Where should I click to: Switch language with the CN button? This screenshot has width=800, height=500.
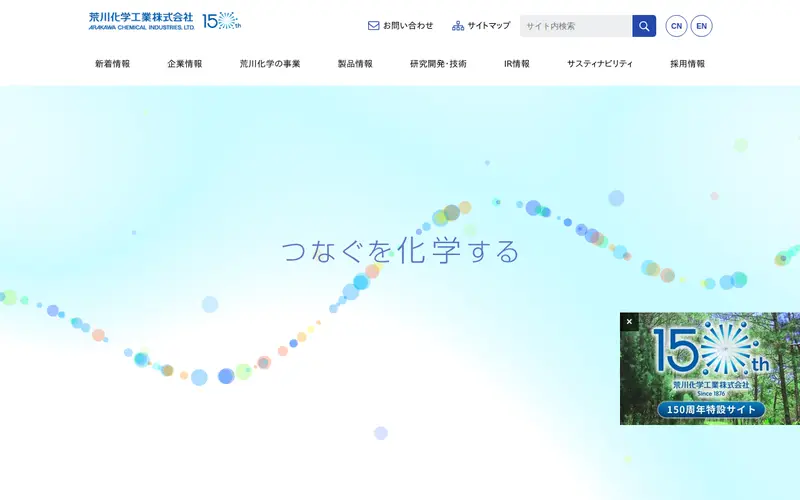pyautogui.click(x=676, y=26)
